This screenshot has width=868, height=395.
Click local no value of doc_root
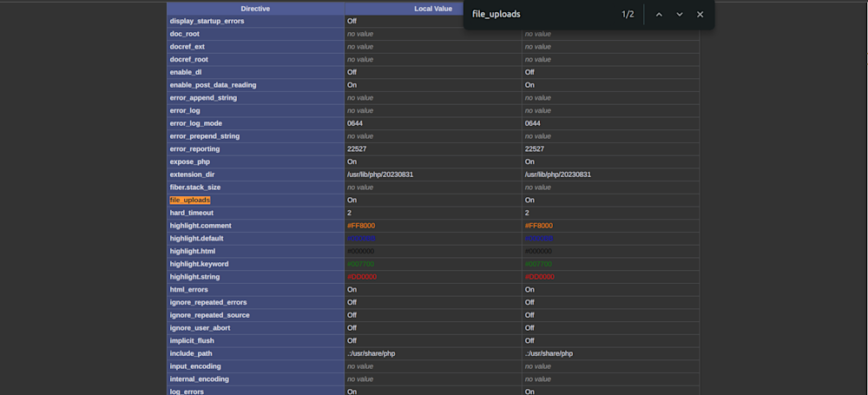360,34
